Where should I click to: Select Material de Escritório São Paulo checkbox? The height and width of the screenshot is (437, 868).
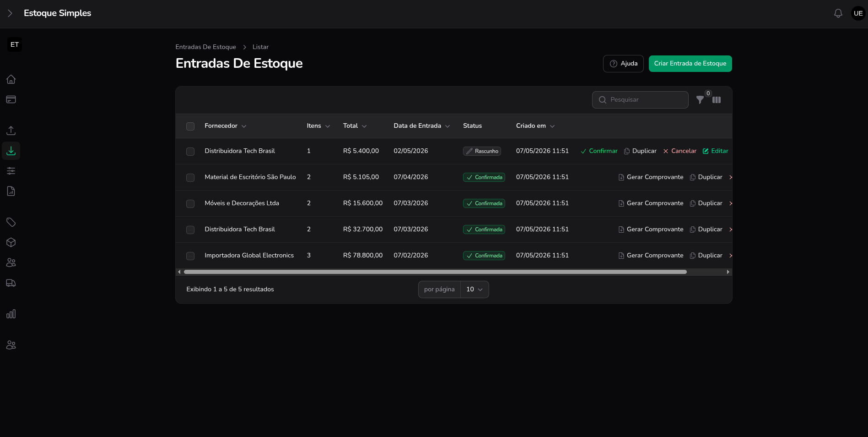point(190,178)
